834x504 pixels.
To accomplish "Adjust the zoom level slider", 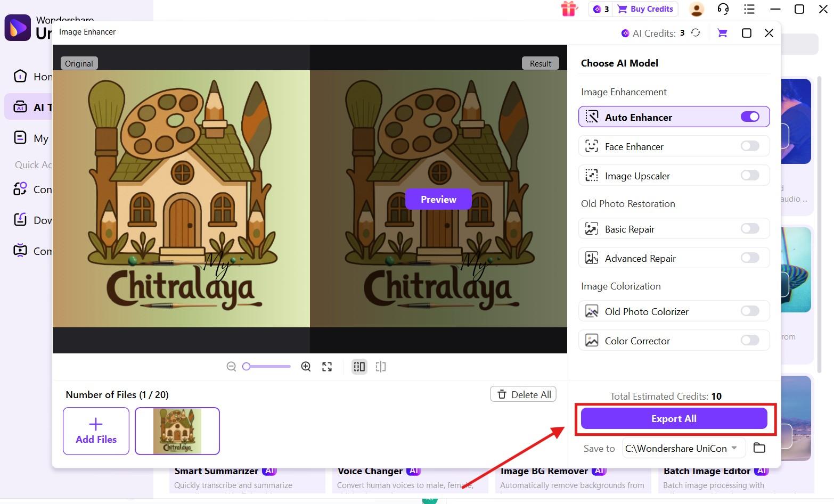I will [x=266, y=367].
